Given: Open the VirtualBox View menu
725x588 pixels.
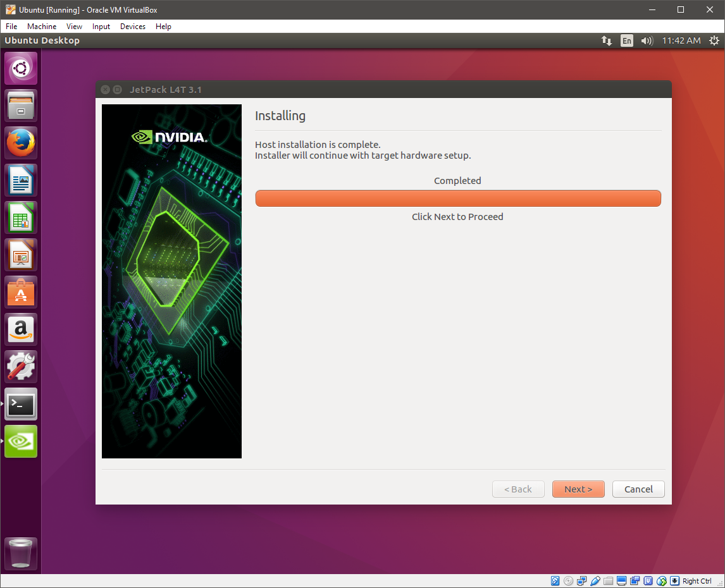Looking at the screenshot, I should click(74, 27).
